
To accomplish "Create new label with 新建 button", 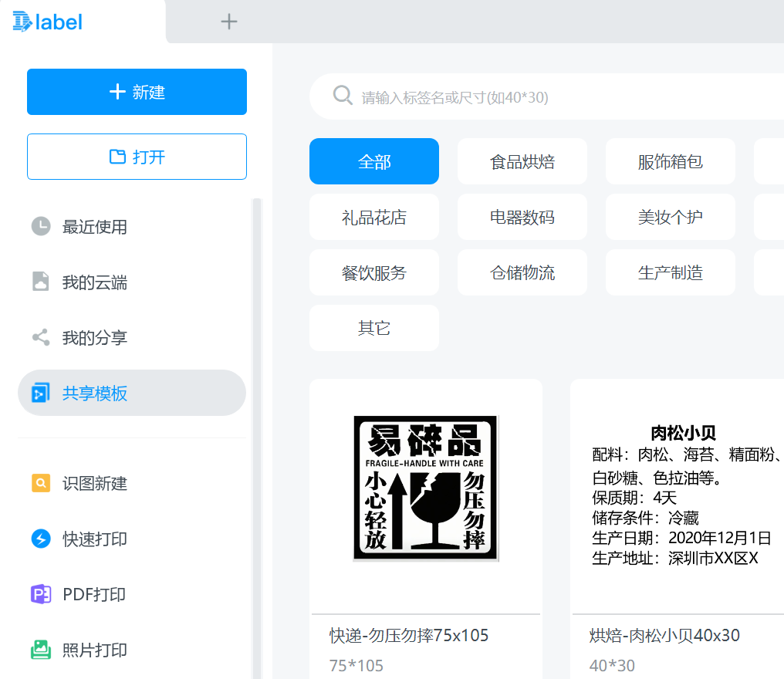I will click(137, 91).
